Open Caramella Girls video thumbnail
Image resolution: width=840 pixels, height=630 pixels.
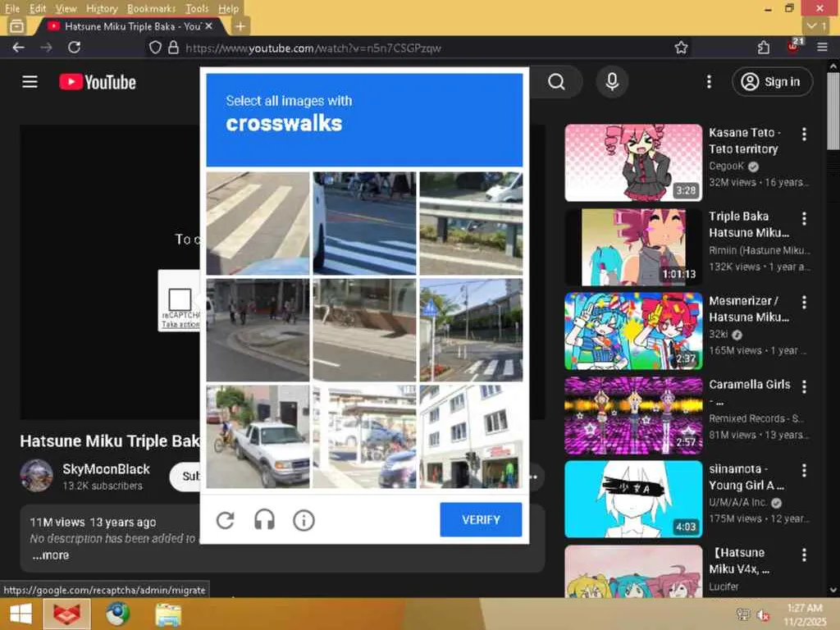pyautogui.click(x=633, y=415)
